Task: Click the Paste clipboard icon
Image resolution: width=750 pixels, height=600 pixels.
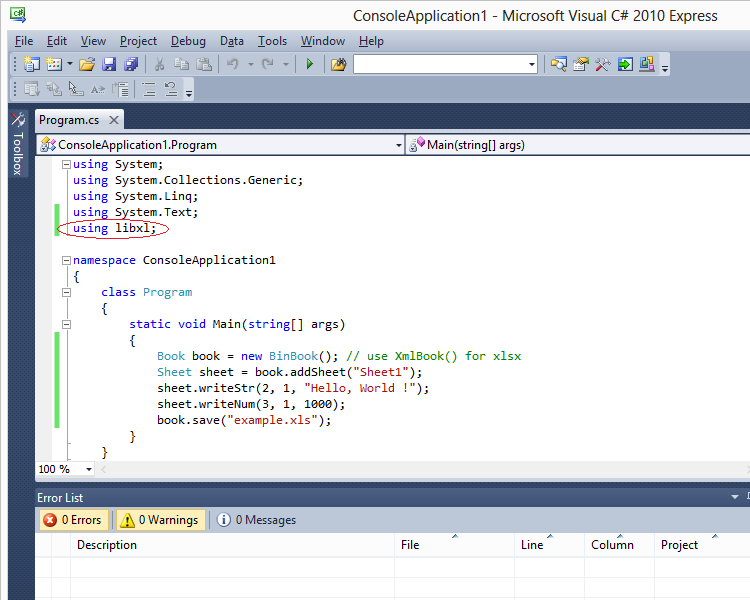Action: (x=204, y=64)
